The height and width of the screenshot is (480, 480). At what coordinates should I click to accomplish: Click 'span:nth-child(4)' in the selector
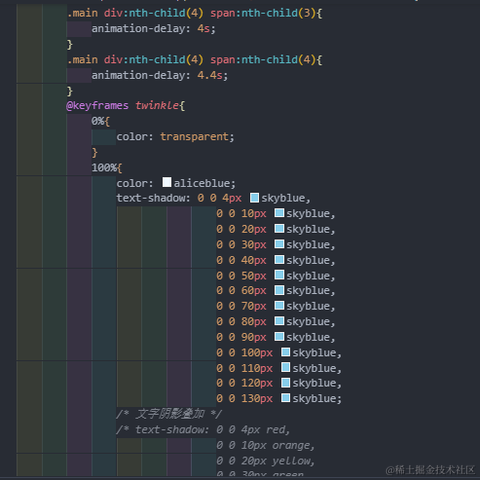point(263,60)
